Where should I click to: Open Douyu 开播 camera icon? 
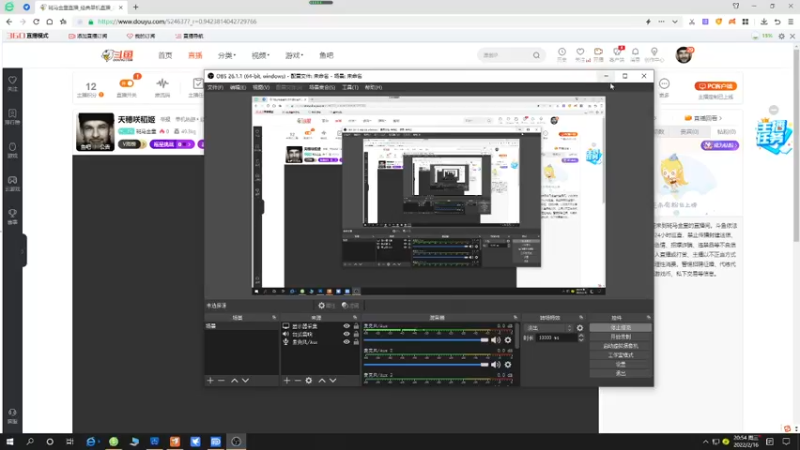point(598,54)
